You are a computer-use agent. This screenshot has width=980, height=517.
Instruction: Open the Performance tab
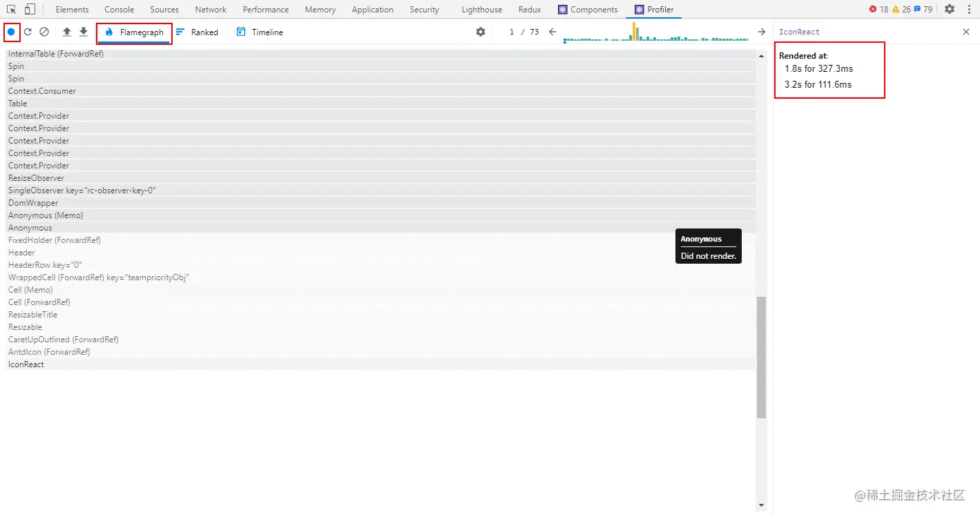click(x=266, y=10)
